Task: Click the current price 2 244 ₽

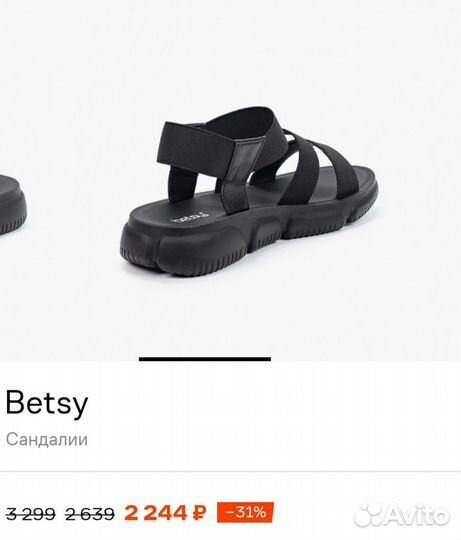Action: pyautogui.click(x=165, y=513)
